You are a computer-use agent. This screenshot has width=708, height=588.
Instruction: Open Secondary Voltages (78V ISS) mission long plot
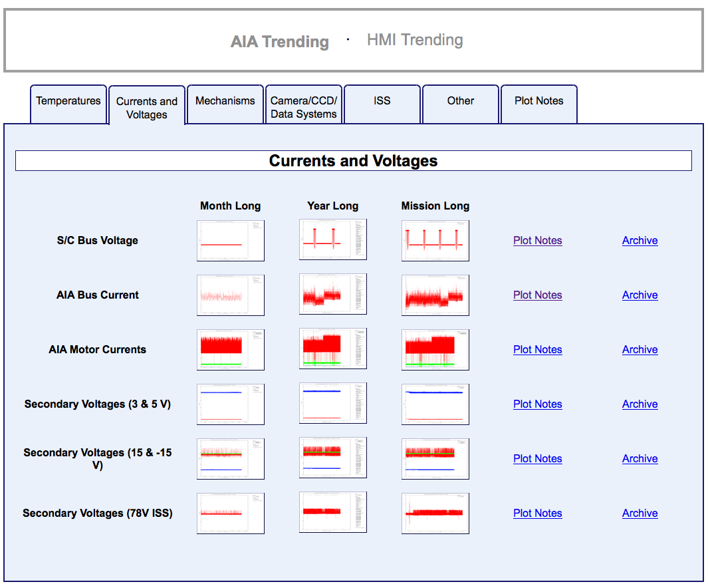(x=435, y=513)
